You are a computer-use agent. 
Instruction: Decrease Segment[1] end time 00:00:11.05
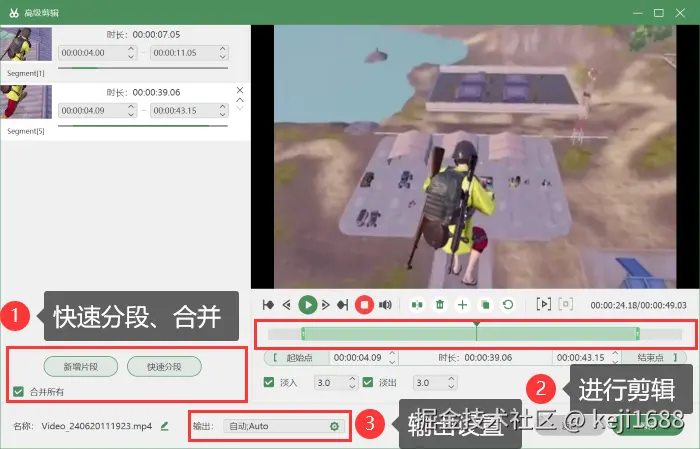[x=223, y=56]
